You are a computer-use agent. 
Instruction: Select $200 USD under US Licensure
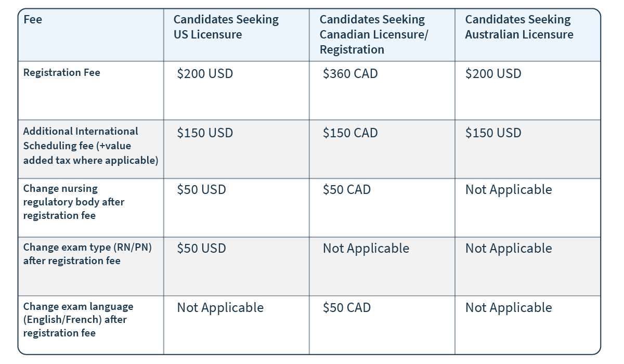(x=205, y=74)
